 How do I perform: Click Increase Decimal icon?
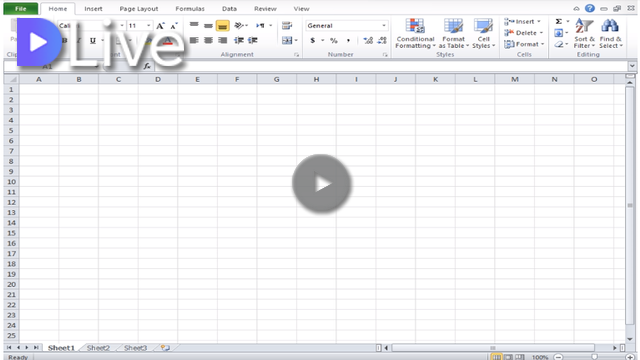pos(368,40)
